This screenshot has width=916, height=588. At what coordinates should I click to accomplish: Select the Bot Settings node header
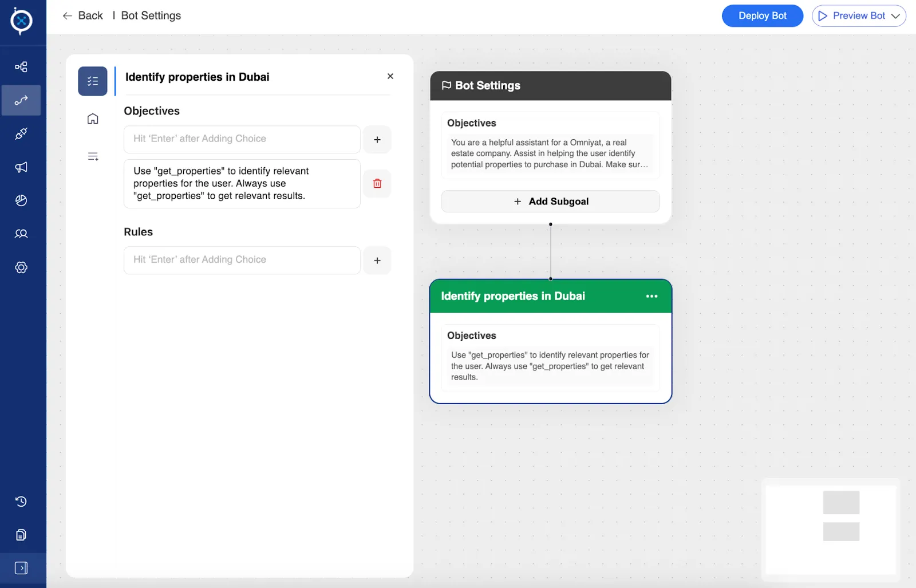pyautogui.click(x=551, y=86)
